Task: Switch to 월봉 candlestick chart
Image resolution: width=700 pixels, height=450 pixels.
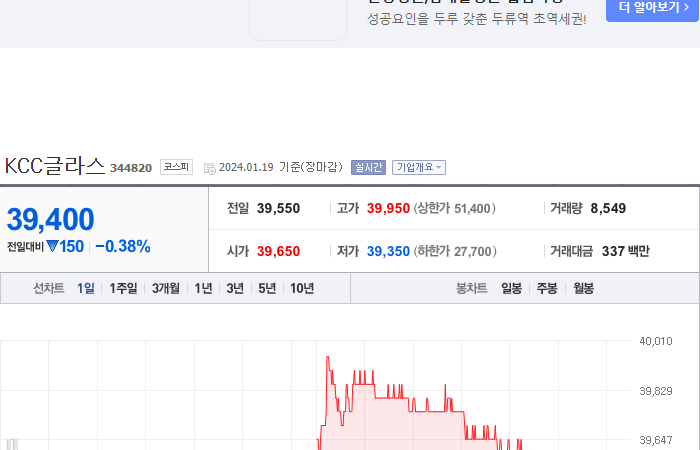Action: click(x=583, y=288)
